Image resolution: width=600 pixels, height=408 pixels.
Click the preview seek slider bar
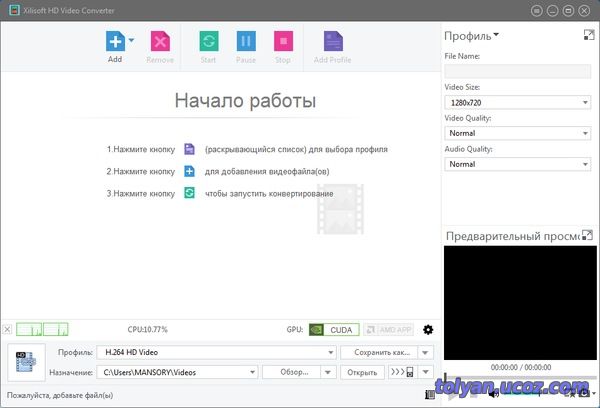(520, 377)
